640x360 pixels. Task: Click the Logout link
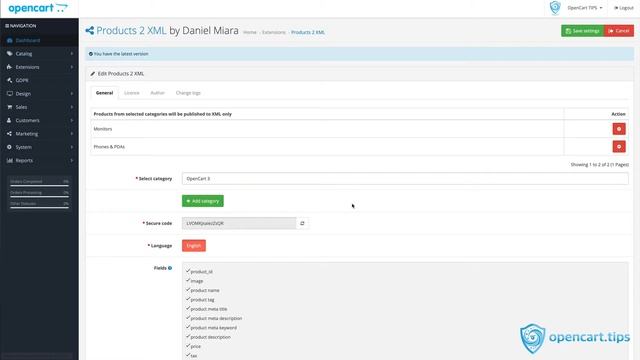pos(624,8)
